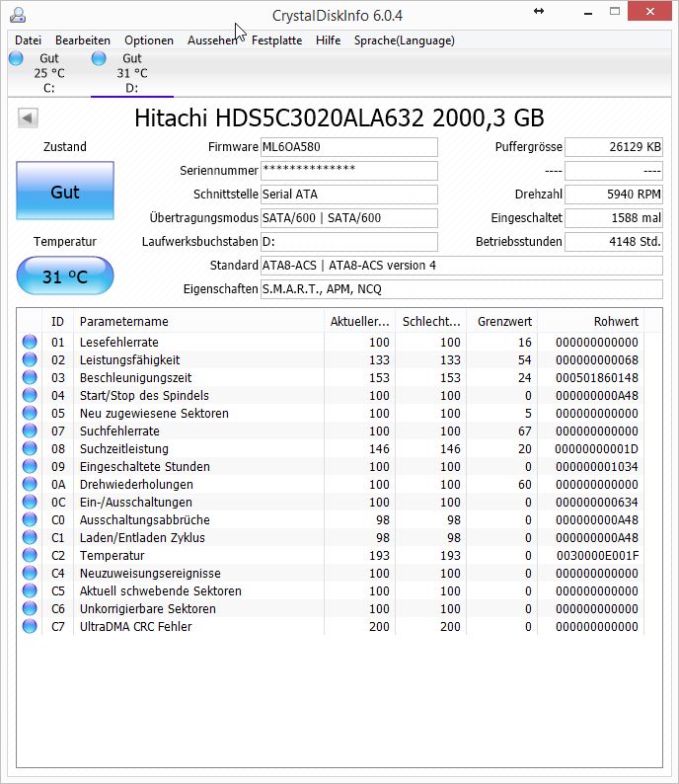
Task: Click the Eingeschaltet field 1588 mal
Action: click(614, 218)
